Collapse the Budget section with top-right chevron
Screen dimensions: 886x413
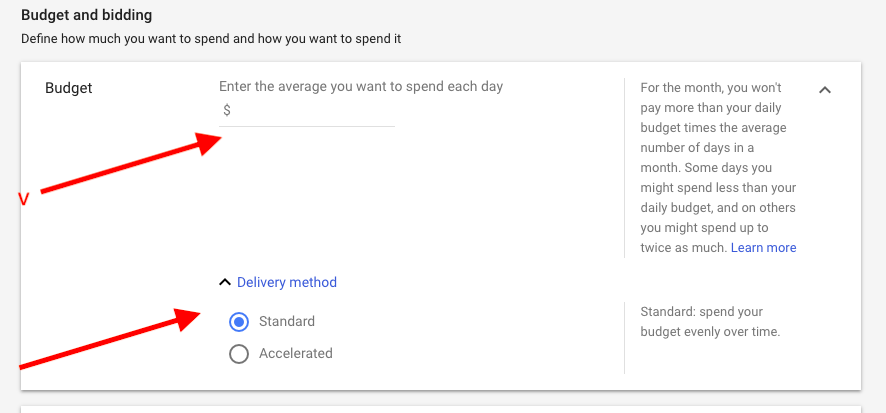tap(825, 89)
